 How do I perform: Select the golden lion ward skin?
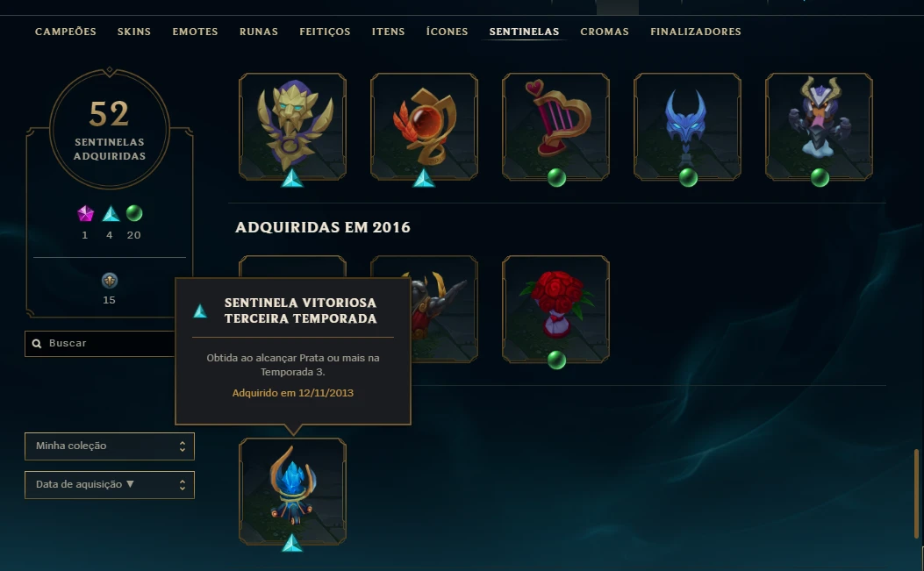pos(292,126)
